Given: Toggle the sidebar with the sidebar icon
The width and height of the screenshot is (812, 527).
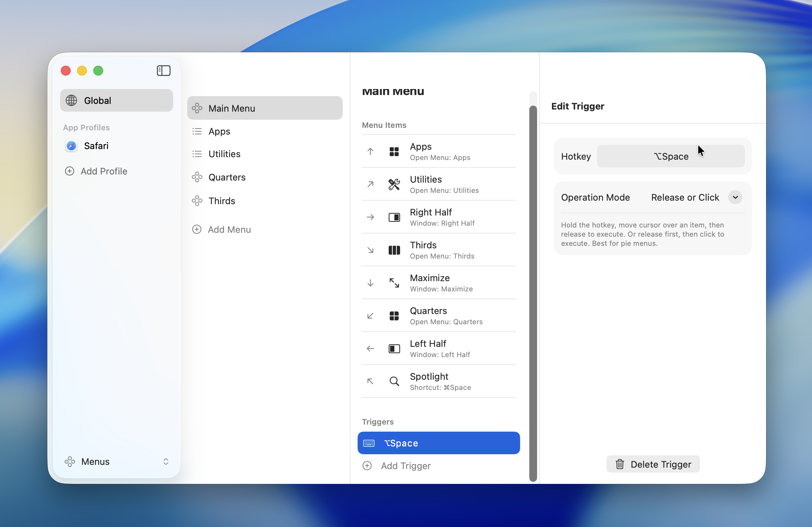Looking at the screenshot, I should pos(163,70).
